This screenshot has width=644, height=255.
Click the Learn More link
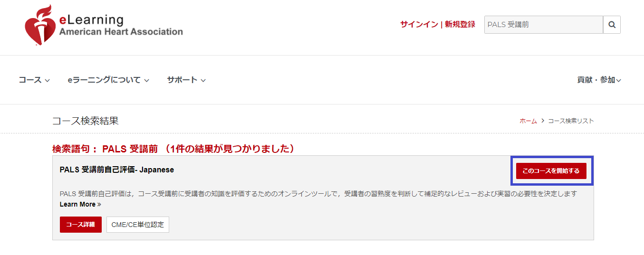tap(77, 204)
